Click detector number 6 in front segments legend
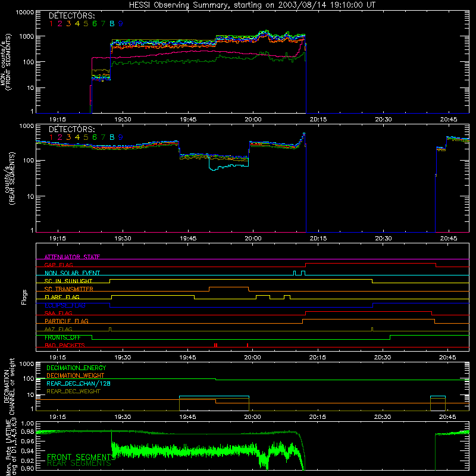 pos(95,24)
